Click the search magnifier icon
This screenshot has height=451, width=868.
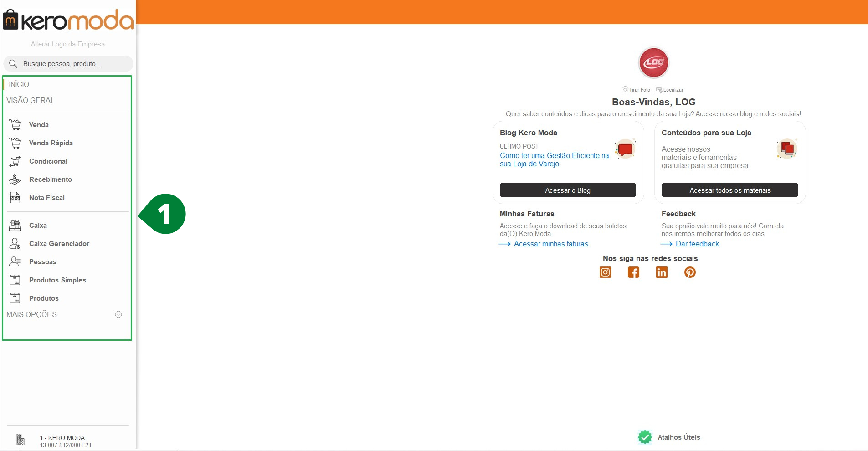point(13,64)
